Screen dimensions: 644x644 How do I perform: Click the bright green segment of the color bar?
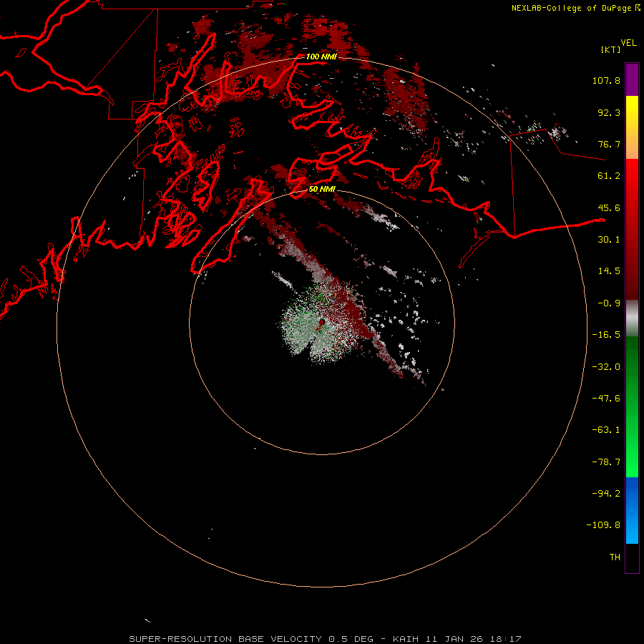point(632,448)
